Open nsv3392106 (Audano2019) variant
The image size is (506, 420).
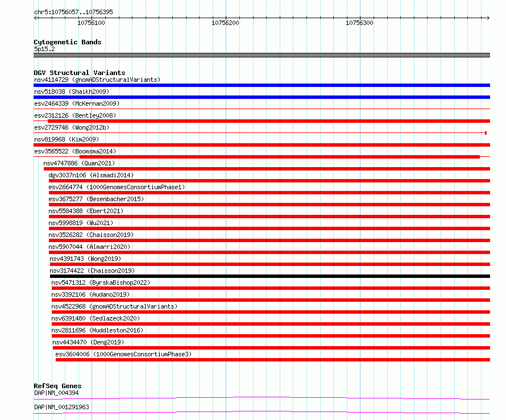[90, 294]
